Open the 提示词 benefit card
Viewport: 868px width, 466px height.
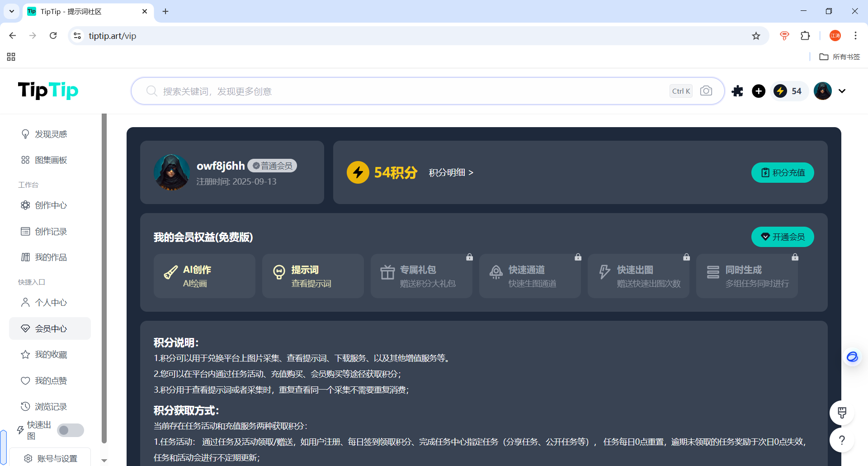point(313,276)
